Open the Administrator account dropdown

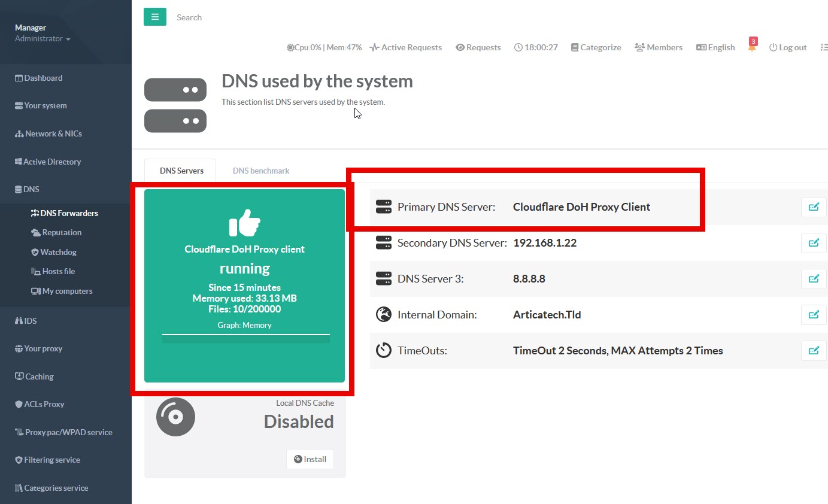[x=43, y=39]
